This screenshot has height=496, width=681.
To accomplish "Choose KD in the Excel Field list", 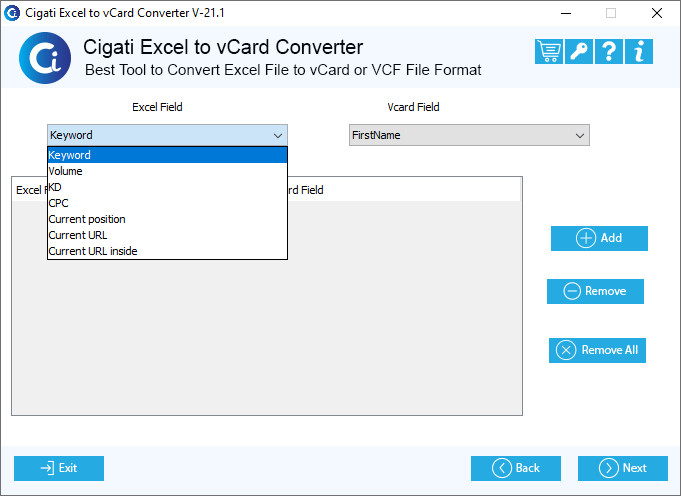I will click(167, 187).
